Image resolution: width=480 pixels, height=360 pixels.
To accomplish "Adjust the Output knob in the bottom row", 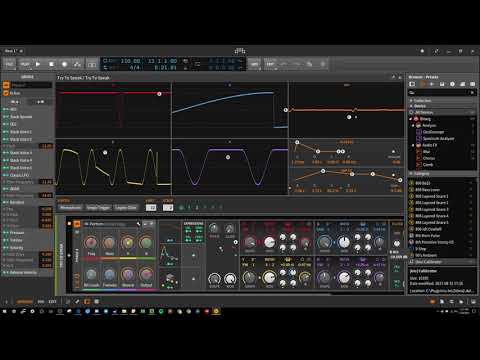I will click(x=146, y=275).
